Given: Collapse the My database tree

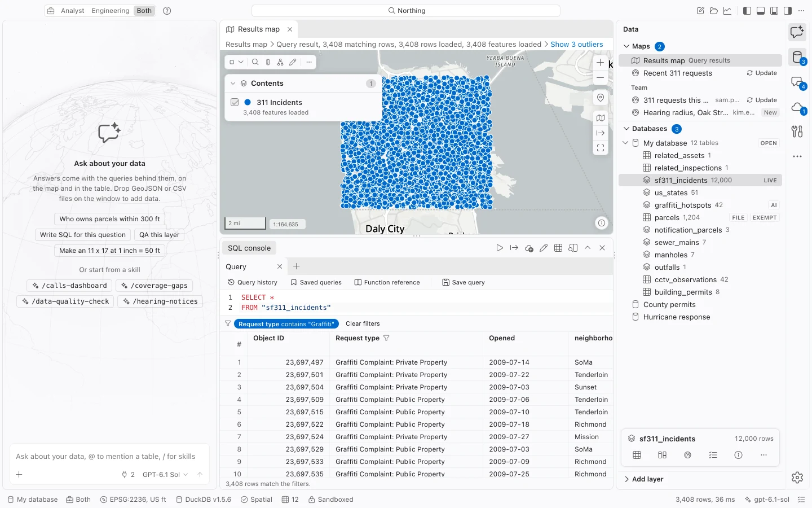Looking at the screenshot, I should pyautogui.click(x=625, y=143).
